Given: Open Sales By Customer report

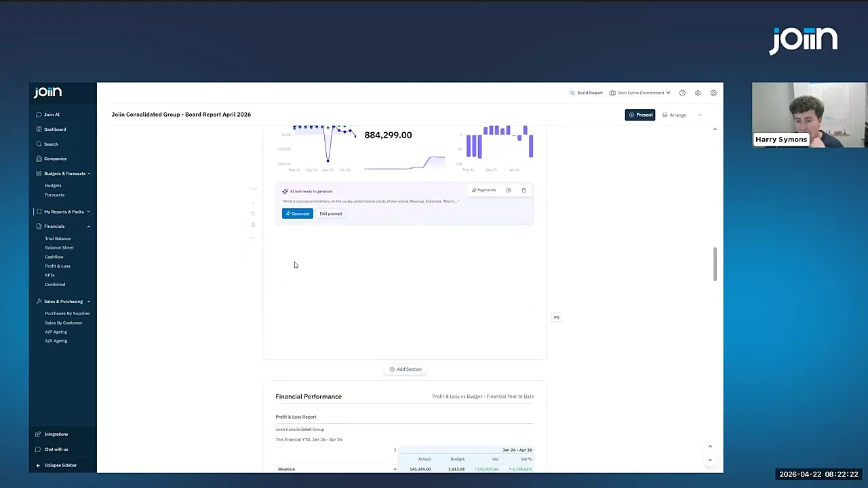Looking at the screenshot, I should [x=63, y=323].
